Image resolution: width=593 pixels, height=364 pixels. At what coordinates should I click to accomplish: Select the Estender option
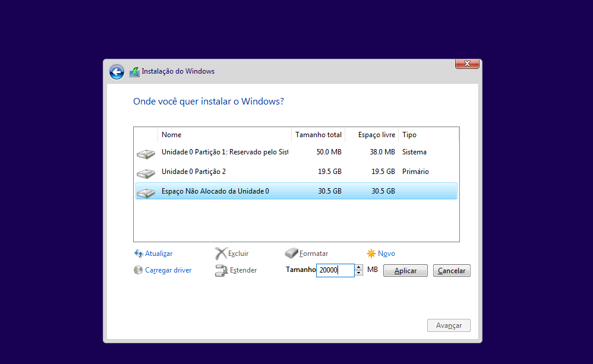[243, 270]
